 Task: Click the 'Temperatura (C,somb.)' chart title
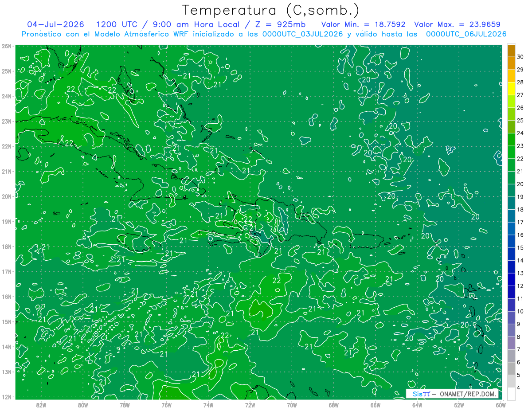pyautogui.click(x=270, y=10)
